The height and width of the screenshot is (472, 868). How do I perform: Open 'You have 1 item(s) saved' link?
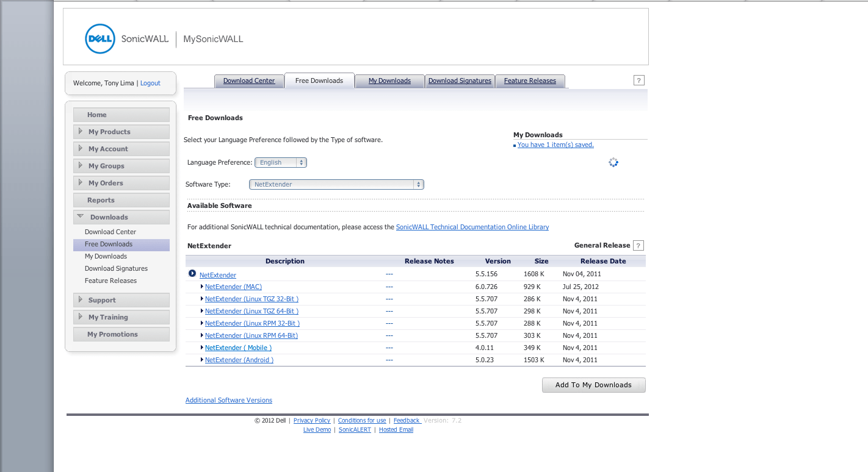click(x=555, y=145)
